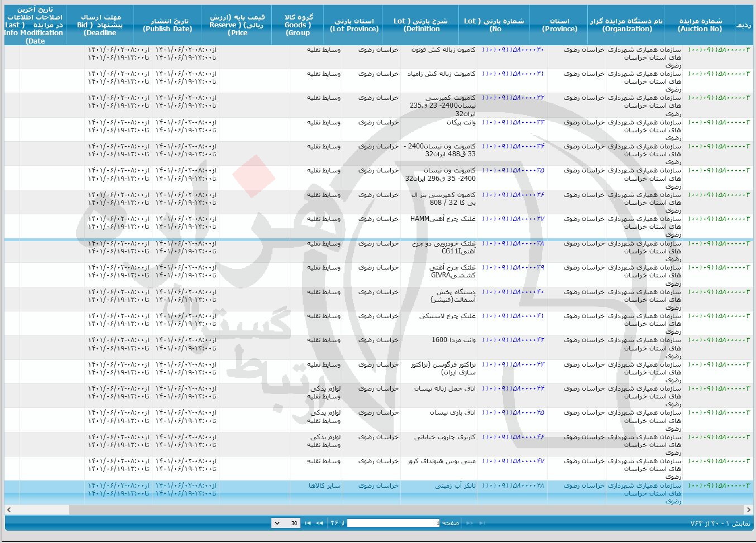The image size is (756, 543).
Task: Go to next page with double-arrow icon
Action: (320, 523)
